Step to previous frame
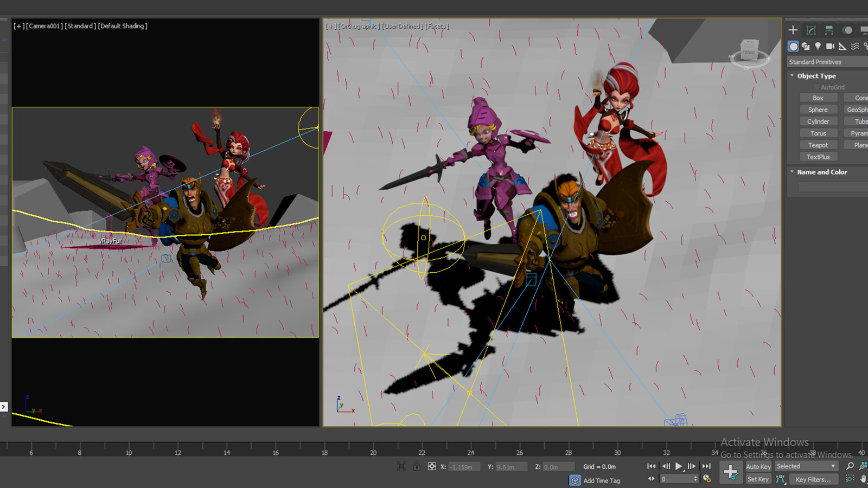Viewport: 868px width, 488px height. pyautogui.click(x=666, y=466)
